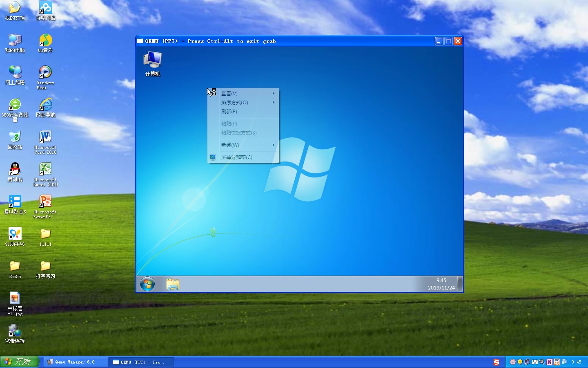Click the network connection tray icon
The image size is (588, 368).
(527, 362)
